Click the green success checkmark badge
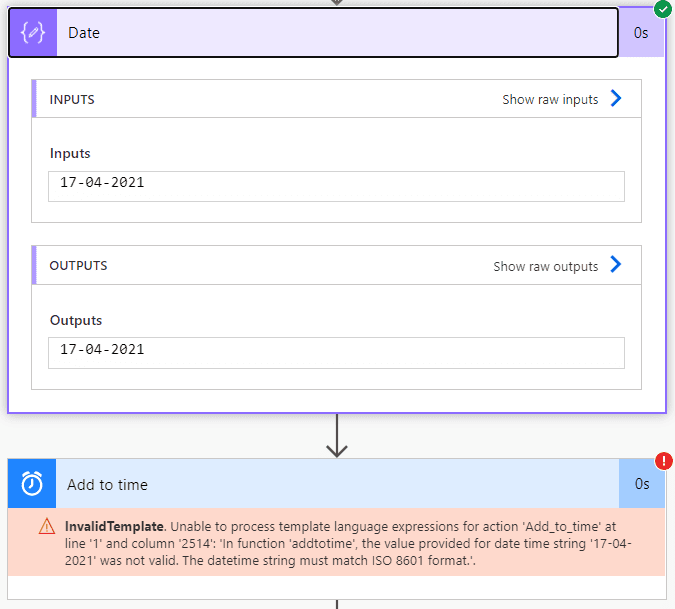 (x=662, y=9)
